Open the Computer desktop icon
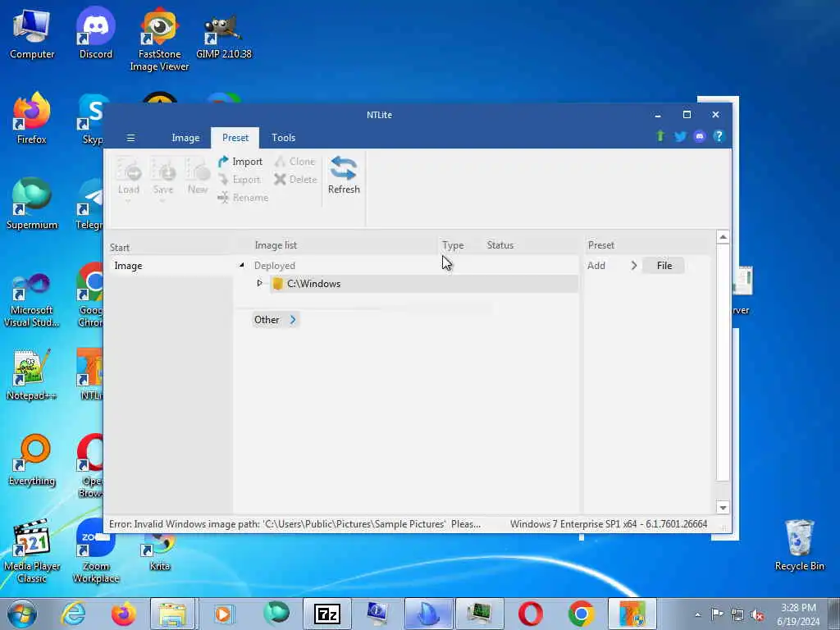Screen dimensions: 840x630 32,34
